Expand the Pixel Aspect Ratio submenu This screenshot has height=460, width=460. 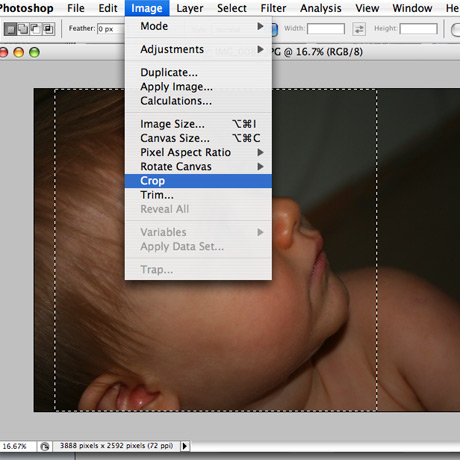(x=198, y=152)
